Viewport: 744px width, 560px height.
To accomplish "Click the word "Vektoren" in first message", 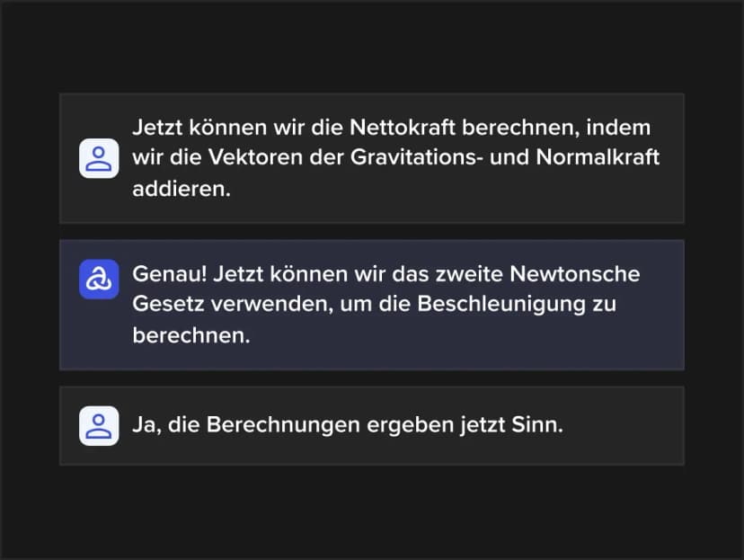I will tap(255, 157).
